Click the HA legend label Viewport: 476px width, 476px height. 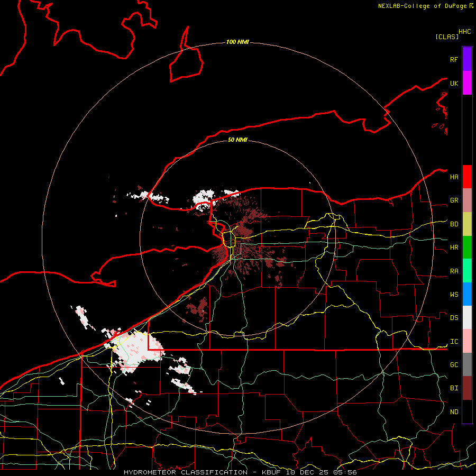(x=454, y=177)
